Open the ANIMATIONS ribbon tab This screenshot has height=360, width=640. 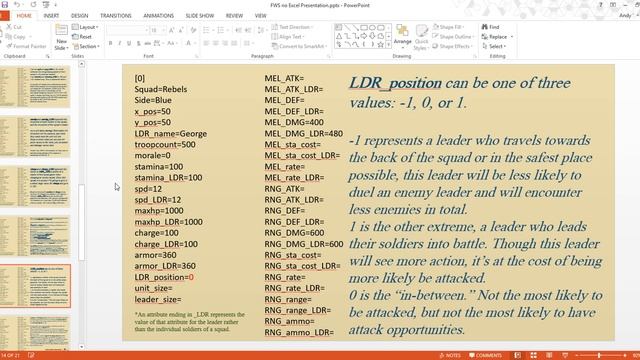(x=159, y=16)
